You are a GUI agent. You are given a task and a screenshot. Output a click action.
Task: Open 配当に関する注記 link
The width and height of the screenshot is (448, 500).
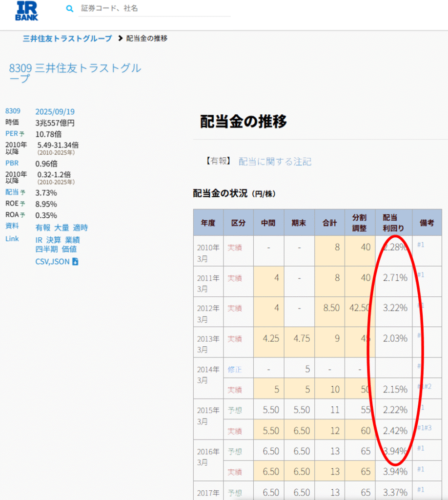pyautogui.click(x=275, y=162)
